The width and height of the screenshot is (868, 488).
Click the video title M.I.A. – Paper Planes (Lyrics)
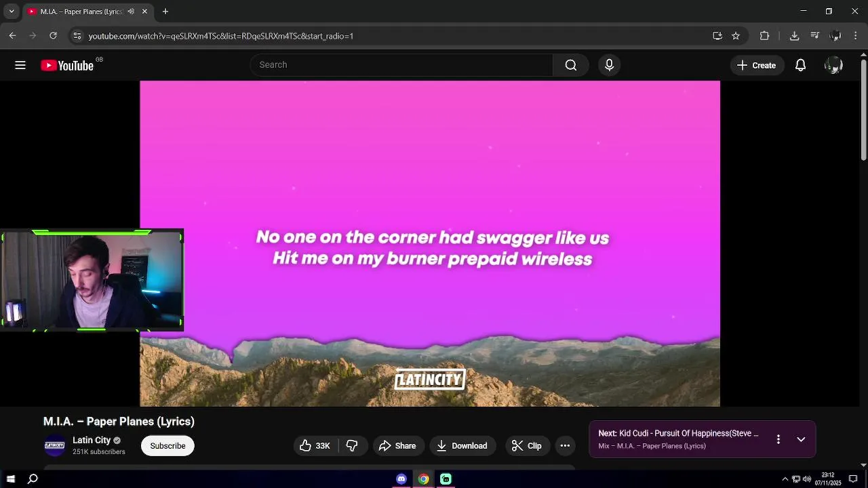[x=119, y=422]
